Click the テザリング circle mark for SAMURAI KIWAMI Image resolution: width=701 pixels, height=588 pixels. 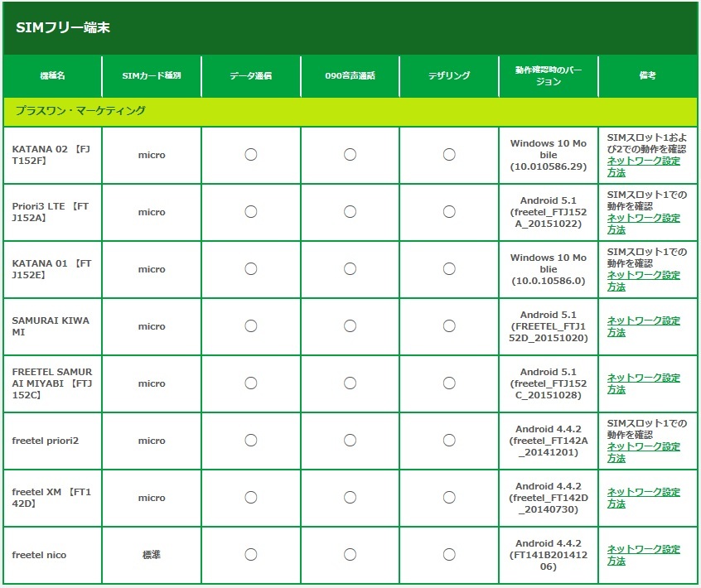(449, 326)
